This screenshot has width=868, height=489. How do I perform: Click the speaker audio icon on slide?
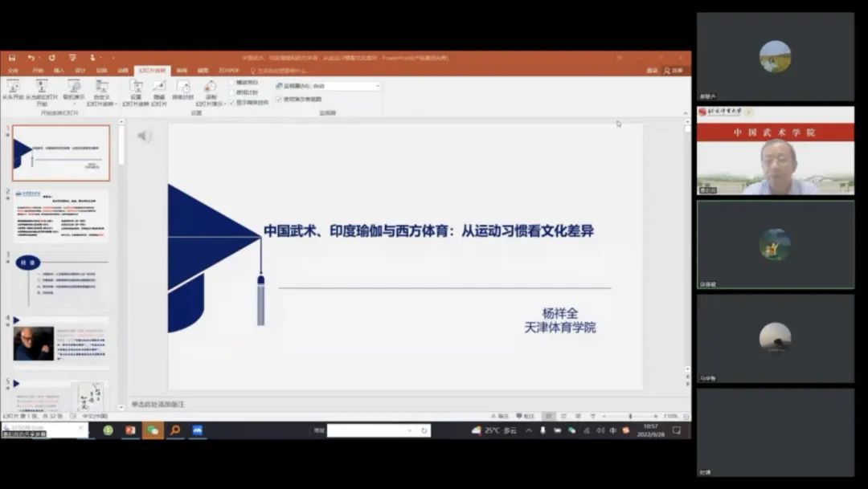(x=145, y=136)
